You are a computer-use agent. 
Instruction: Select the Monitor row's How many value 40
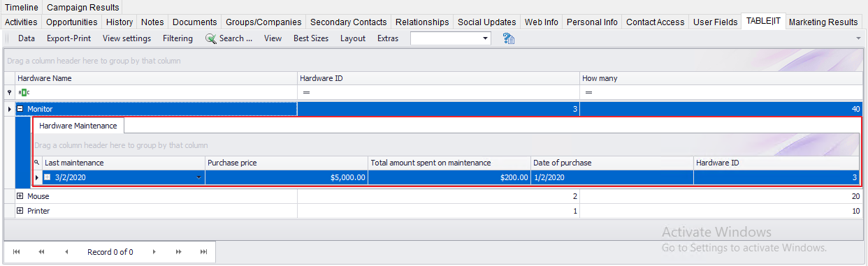click(x=721, y=109)
